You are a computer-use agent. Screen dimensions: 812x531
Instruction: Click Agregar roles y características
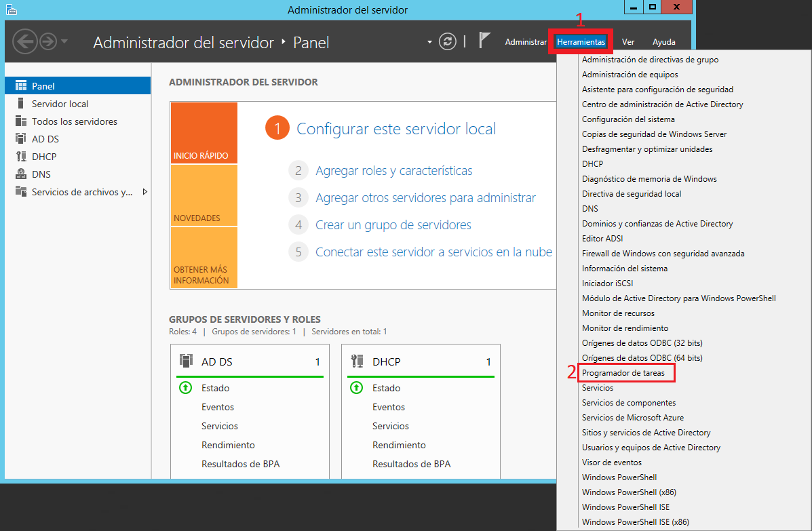[393, 170]
